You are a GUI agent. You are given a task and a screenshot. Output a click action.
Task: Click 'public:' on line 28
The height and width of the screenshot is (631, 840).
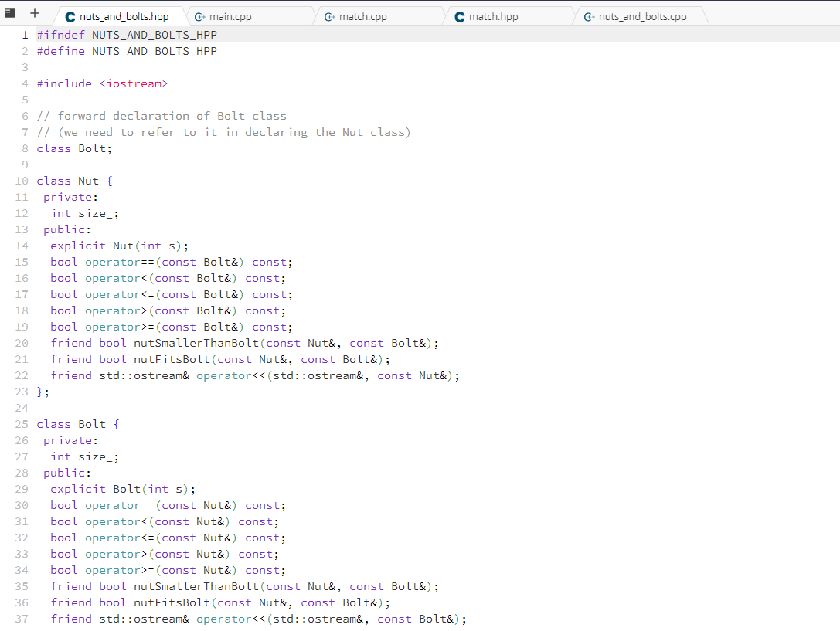click(x=67, y=473)
